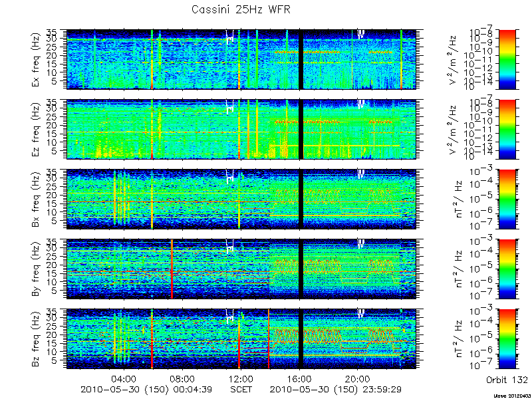Click end time '2010-05-30 (150) 23:59:29'
This screenshot has height=399, width=532.
click(336, 390)
